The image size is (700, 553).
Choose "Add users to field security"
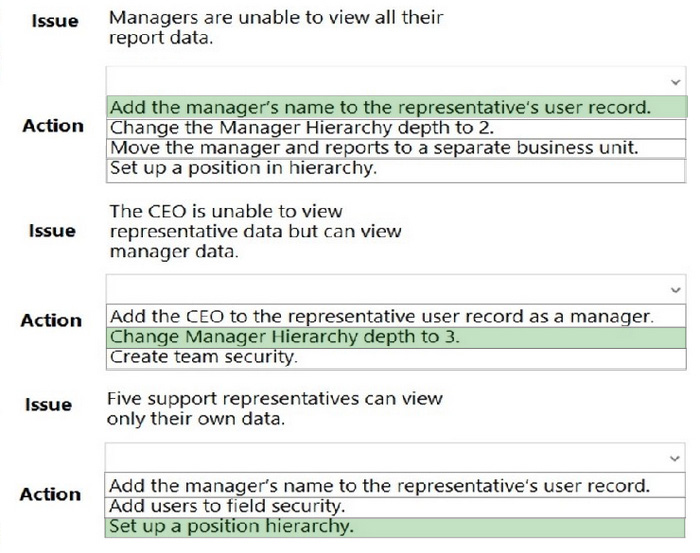pyautogui.click(x=395, y=507)
